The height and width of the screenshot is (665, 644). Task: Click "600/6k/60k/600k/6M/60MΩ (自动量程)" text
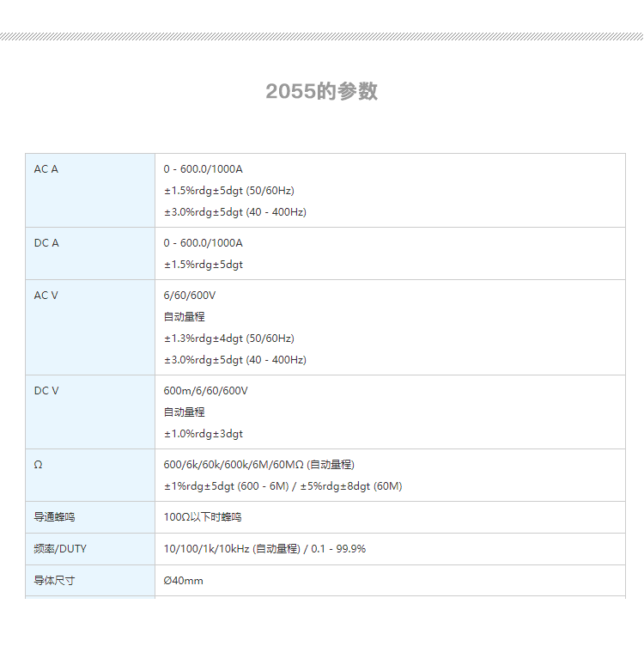(x=259, y=465)
